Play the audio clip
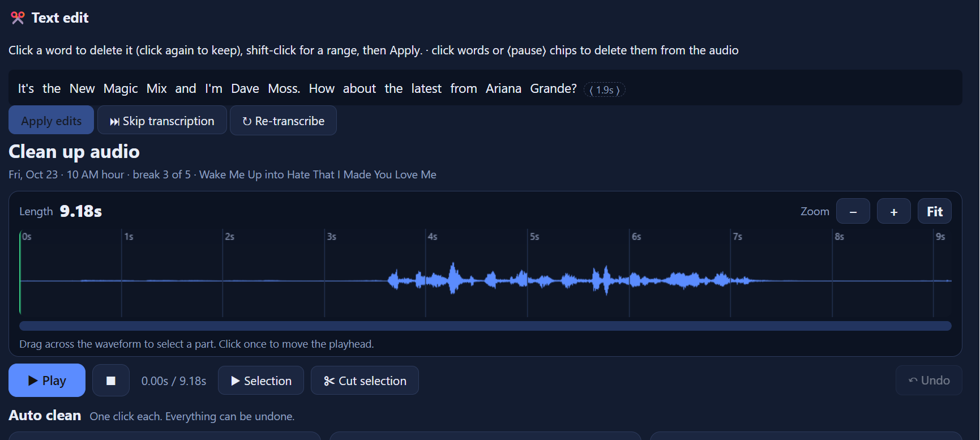 [x=47, y=381]
